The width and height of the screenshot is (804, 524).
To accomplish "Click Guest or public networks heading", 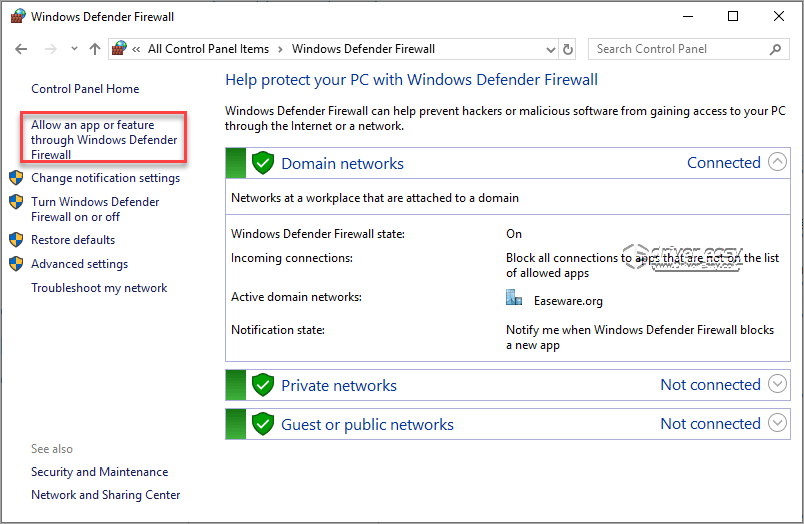I will click(367, 425).
